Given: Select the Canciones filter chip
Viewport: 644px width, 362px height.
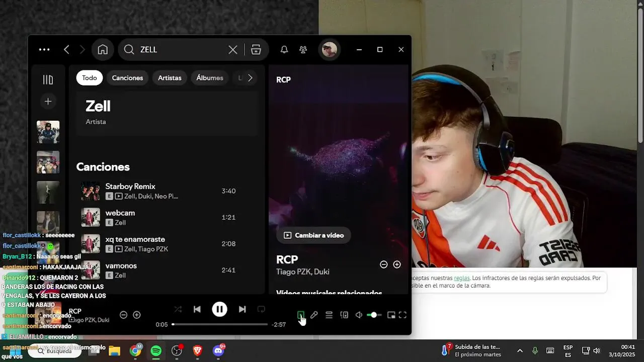Looking at the screenshot, I should (127, 78).
